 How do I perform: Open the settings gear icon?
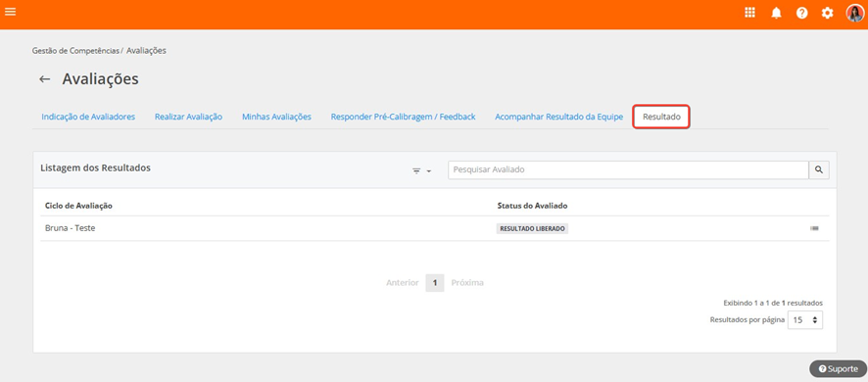point(827,14)
